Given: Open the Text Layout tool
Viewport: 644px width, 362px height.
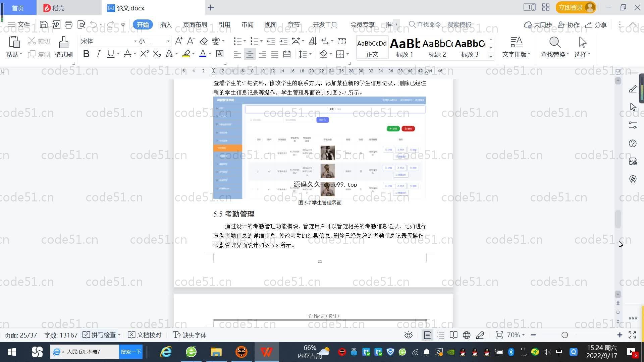Looking at the screenshot, I should point(516,47).
